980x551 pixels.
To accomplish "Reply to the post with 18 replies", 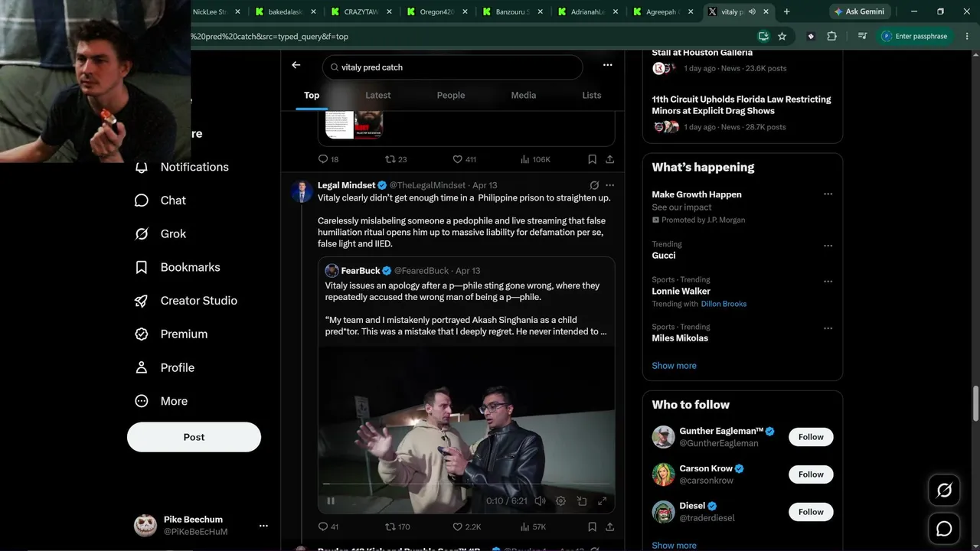I will pyautogui.click(x=328, y=159).
